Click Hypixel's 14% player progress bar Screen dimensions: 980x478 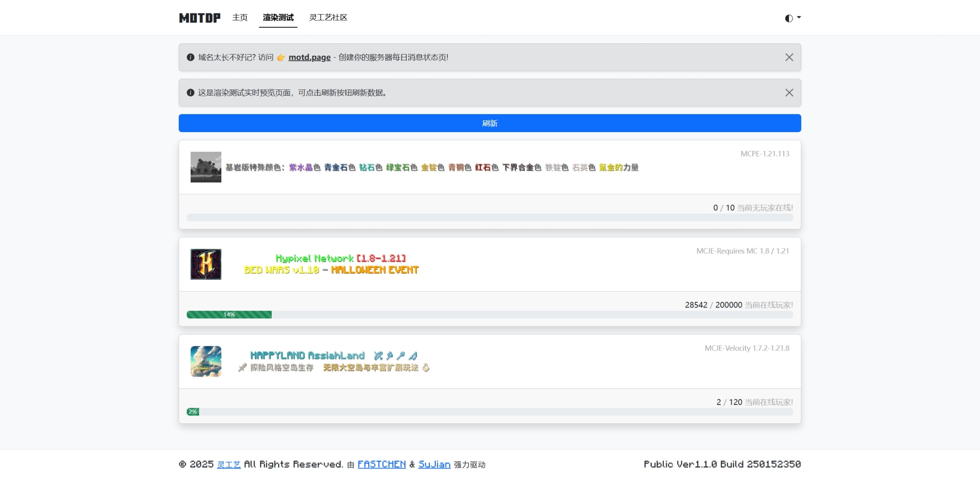click(x=229, y=314)
